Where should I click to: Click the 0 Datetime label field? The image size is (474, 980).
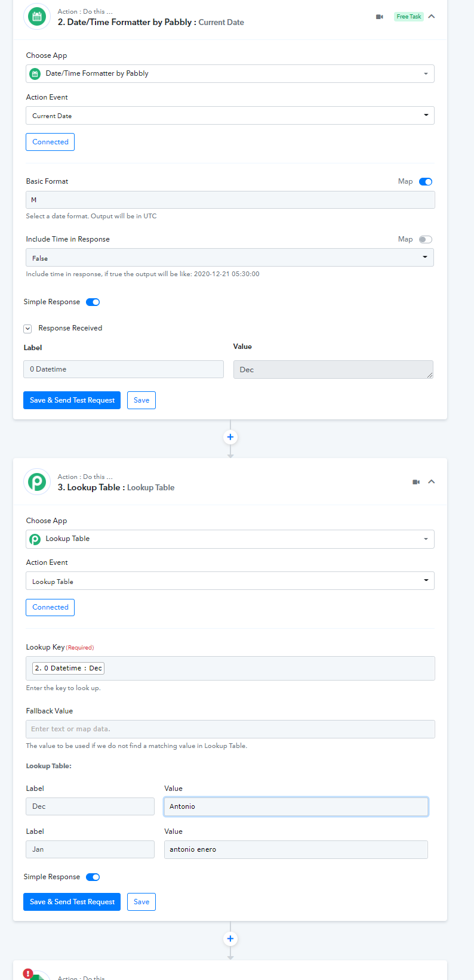tap(124, 369)
